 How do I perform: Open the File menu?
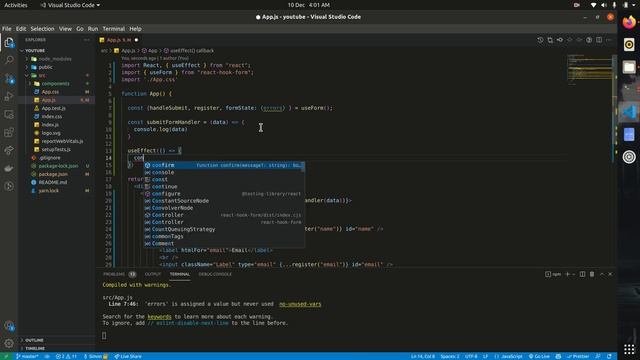point(7,29)
